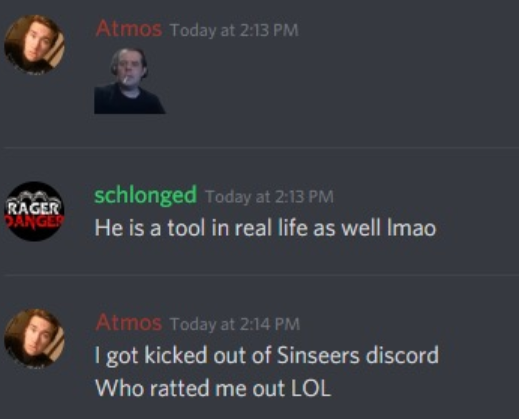Click the word "discord" in Atmos's message

(402, 355)
